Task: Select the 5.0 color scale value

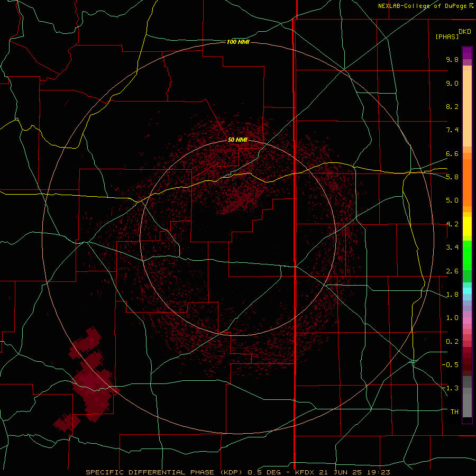Action: pyautogui.click(x=452, y=200)
